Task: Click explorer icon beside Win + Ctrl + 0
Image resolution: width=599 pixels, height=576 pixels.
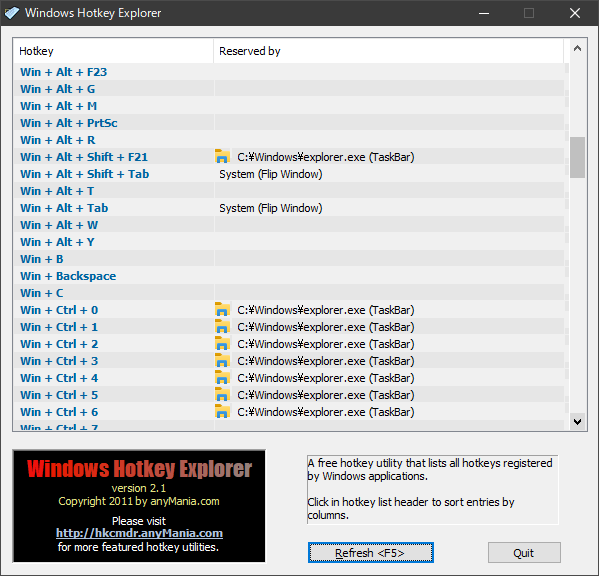Action: (222, 310)
